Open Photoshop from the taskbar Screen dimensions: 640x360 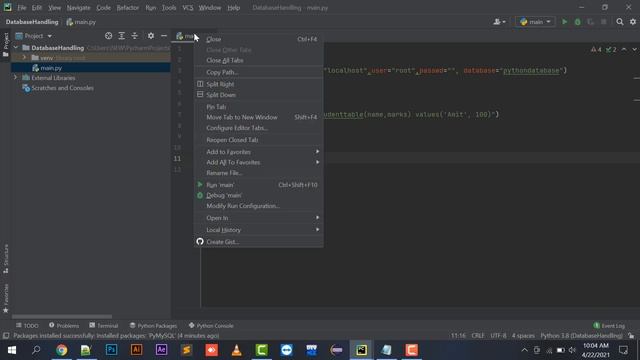(111, 350)
